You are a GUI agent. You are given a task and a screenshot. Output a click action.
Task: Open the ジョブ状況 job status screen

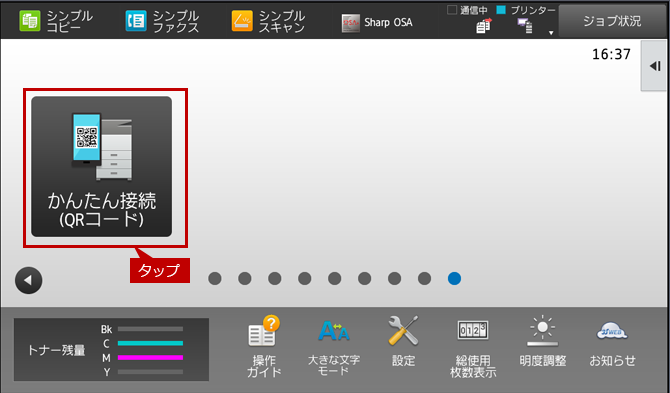613,21
